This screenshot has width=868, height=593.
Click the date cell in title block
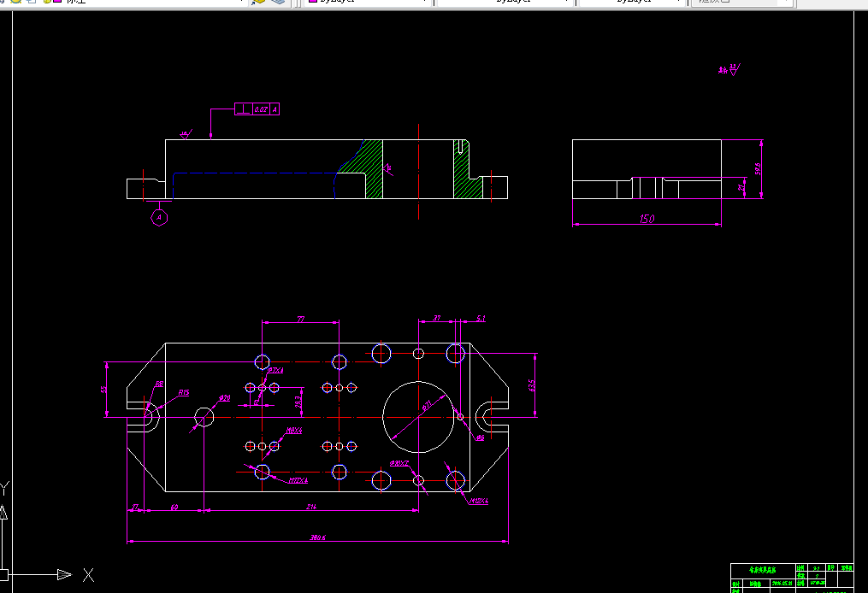pyautogui.click(x=782, y=583)
